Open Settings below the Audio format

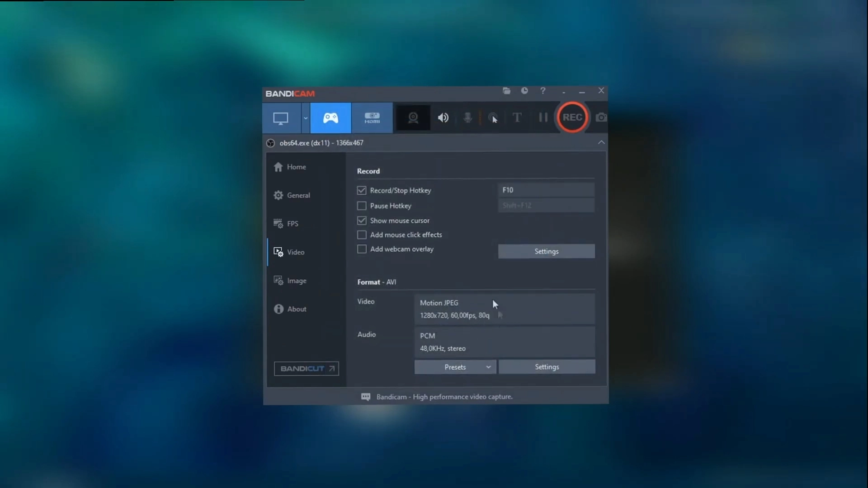pos(547,367)
